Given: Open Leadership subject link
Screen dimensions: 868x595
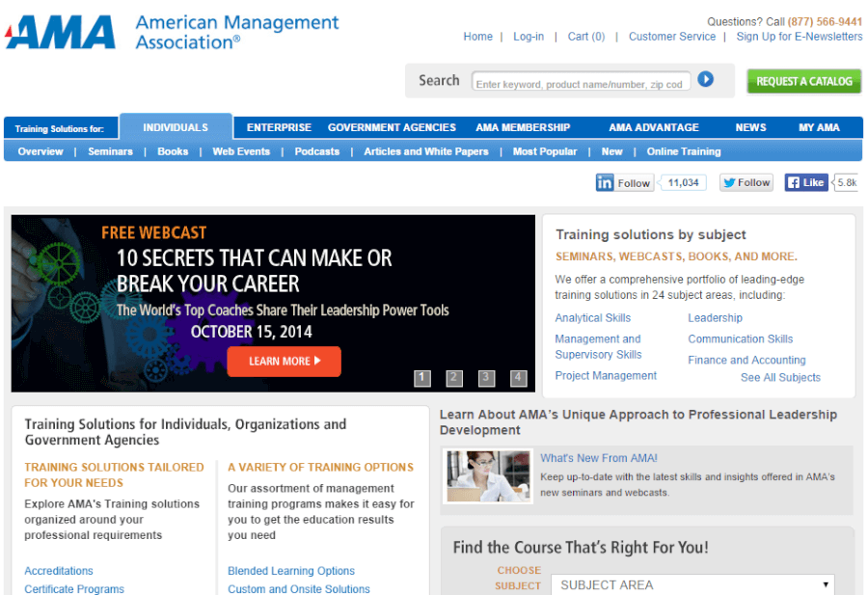Looking at the screenshot, I should pyautogui.click(x=716, y=317).
